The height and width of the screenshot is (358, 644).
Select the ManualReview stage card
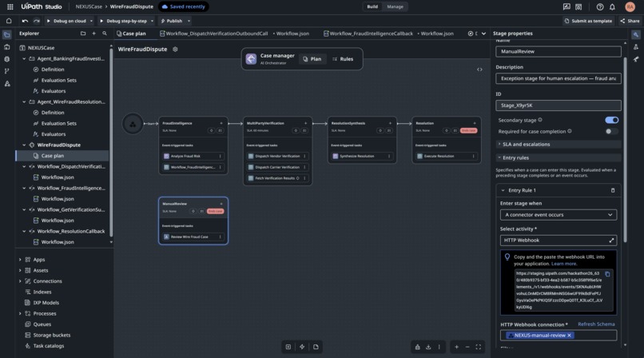pyautogui.click(x=193, y=221)
